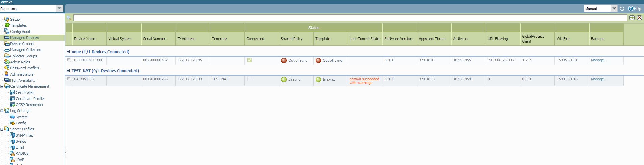Click the RADIUS server profile icon
Viewport: 644px width, 165px height.
coord(12,153)
